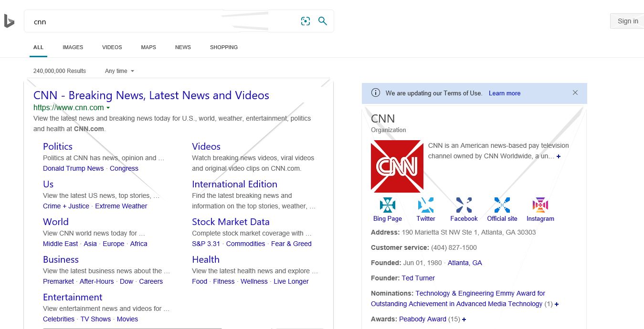Screen dimensions: 644x329
Task: Click the Fitness link
Action: tap(224, 281)
